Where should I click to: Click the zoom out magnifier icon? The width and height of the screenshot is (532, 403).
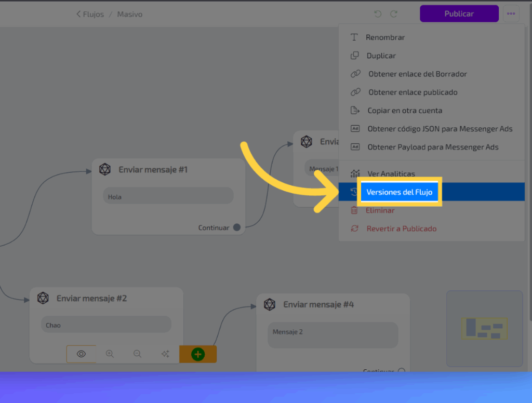pos(138,354)
